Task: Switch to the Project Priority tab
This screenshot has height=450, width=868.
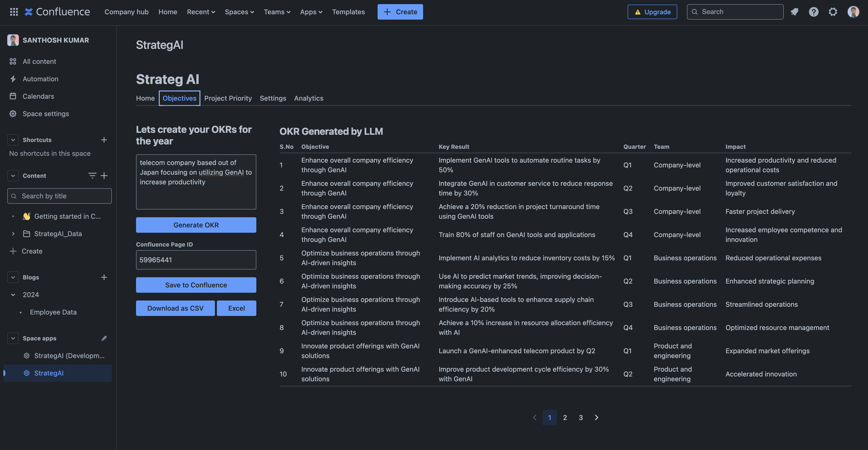Action: click(228, 98)
